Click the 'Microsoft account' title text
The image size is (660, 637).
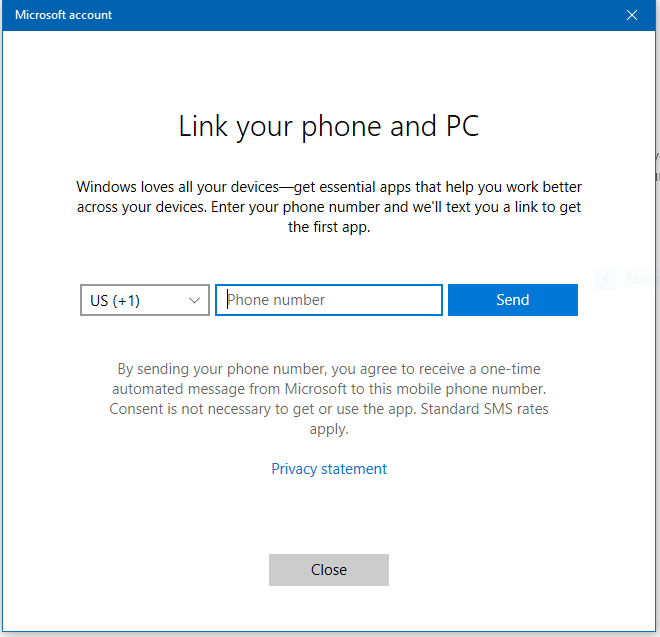(x=64, y=15)
